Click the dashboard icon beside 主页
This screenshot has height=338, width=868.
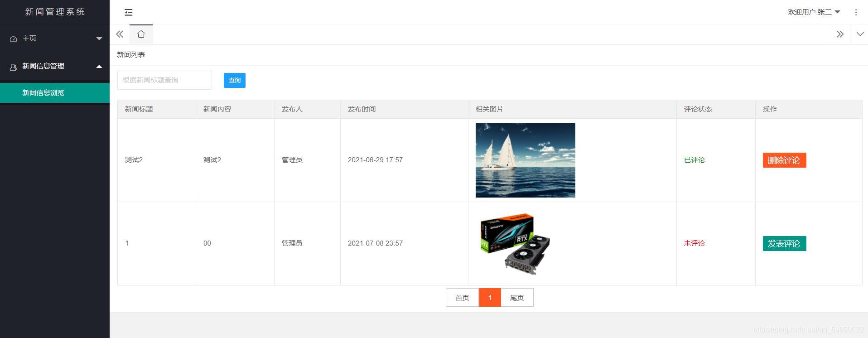coord(14,39)
